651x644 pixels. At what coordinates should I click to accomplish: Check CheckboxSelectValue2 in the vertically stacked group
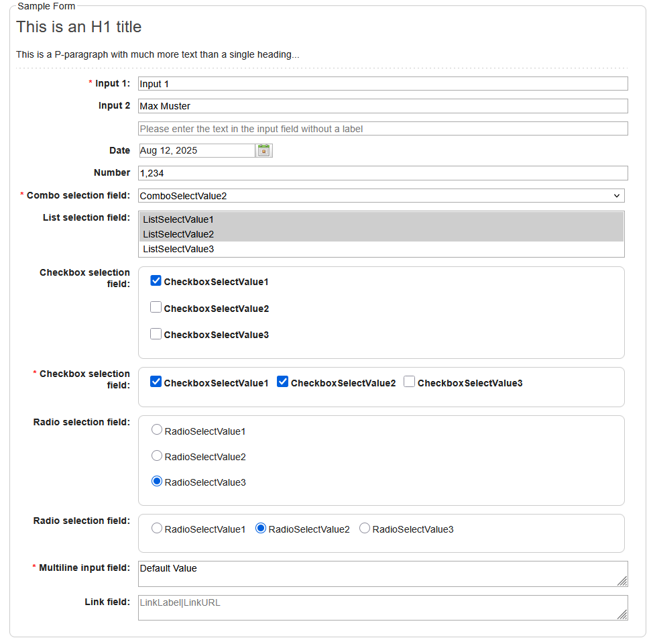156,308
